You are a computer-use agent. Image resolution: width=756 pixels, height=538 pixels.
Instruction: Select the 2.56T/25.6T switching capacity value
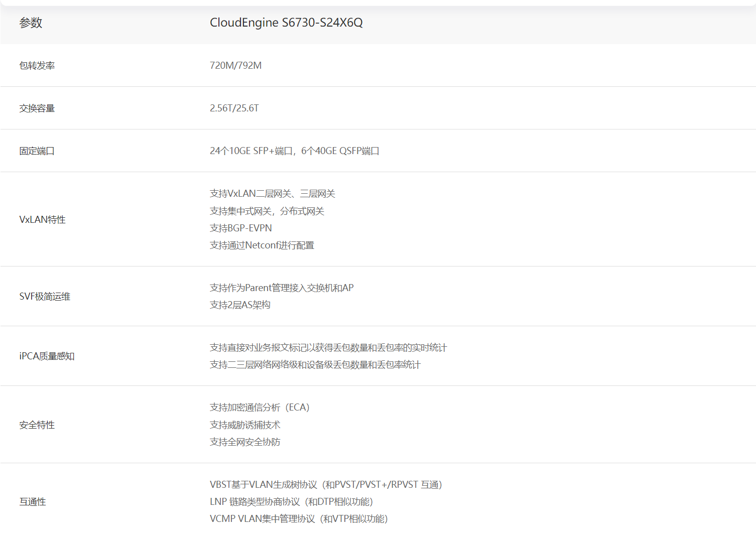point(234,108)
